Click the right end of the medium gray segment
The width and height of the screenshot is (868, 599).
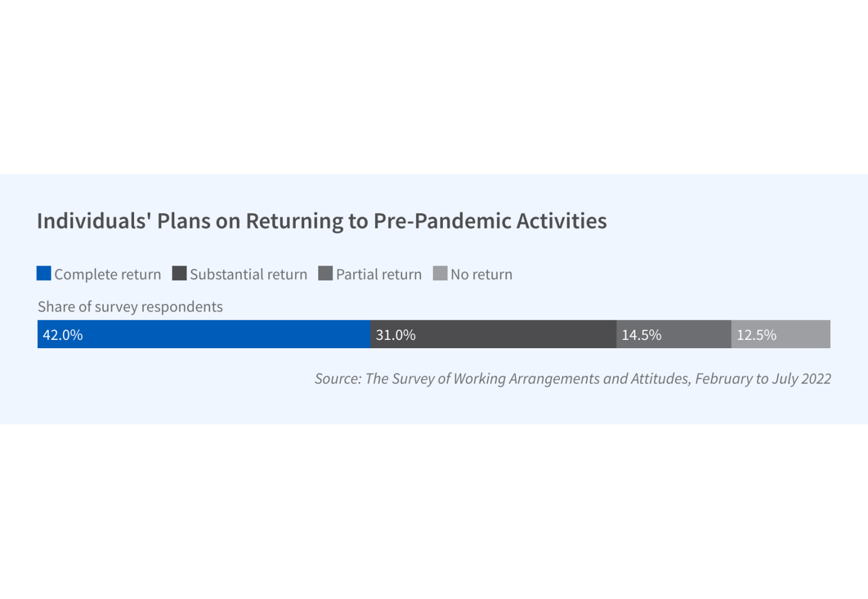[x=726, y=334]
